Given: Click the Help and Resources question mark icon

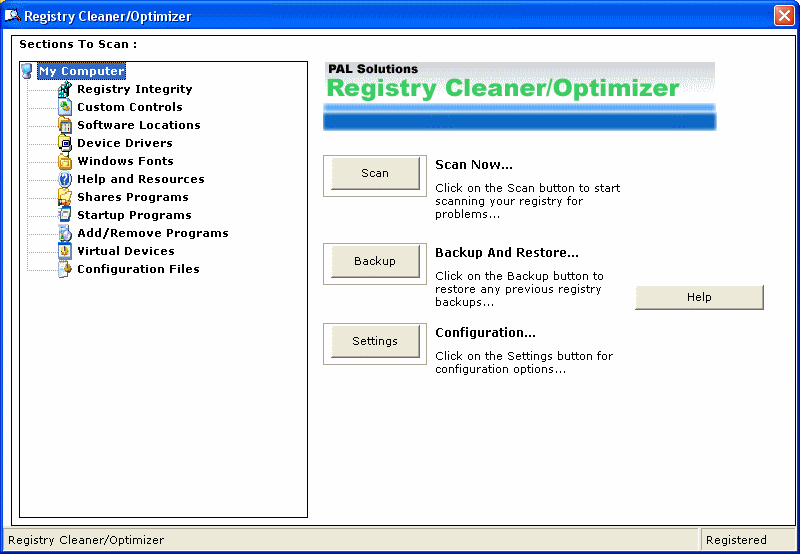Looking at the screenshot, I should (65, 179).
